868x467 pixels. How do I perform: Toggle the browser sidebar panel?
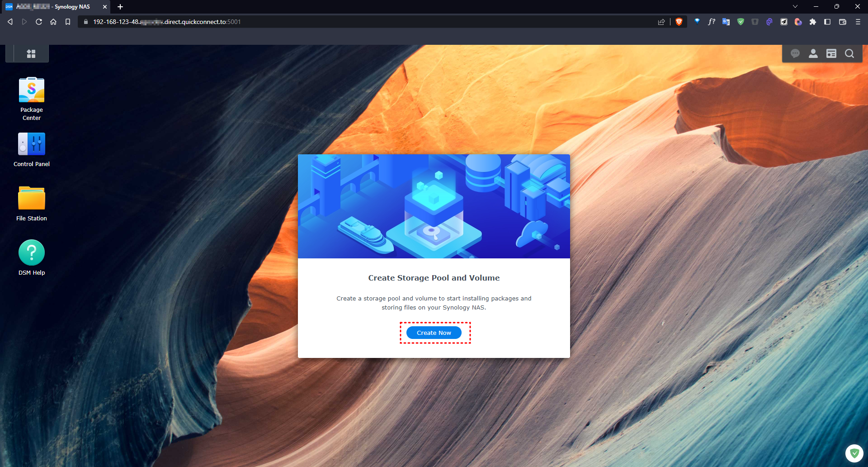point(827,22)
